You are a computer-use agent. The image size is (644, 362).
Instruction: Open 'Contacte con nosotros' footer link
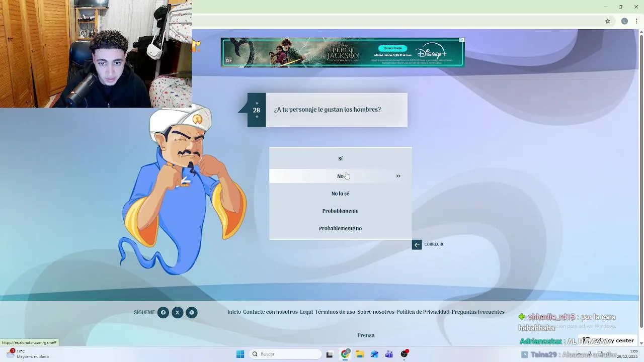[x=270, y=312]
